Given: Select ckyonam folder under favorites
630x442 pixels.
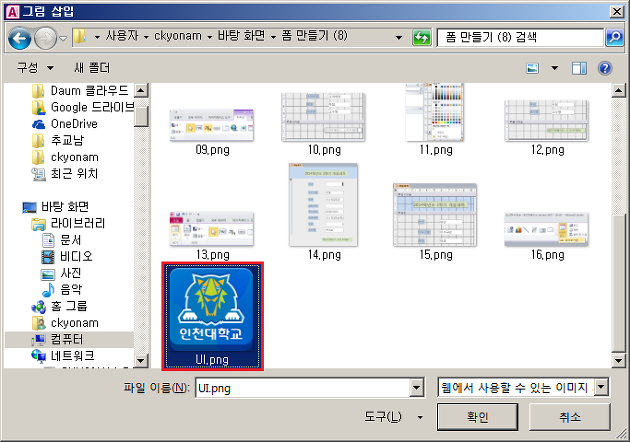Looking at the screenshot, I should tap(65, 157).
